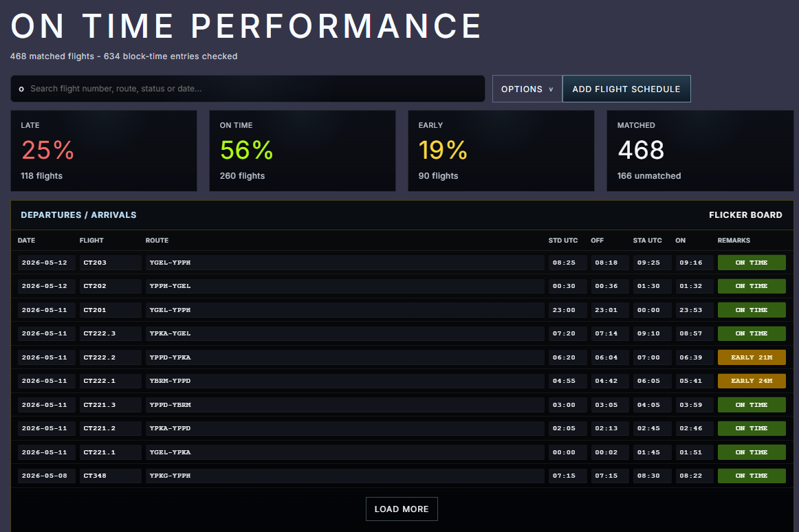Click the ROUTE column header
Image resolution: width=799 pixels, height=532 pixels.
[157, 241]
